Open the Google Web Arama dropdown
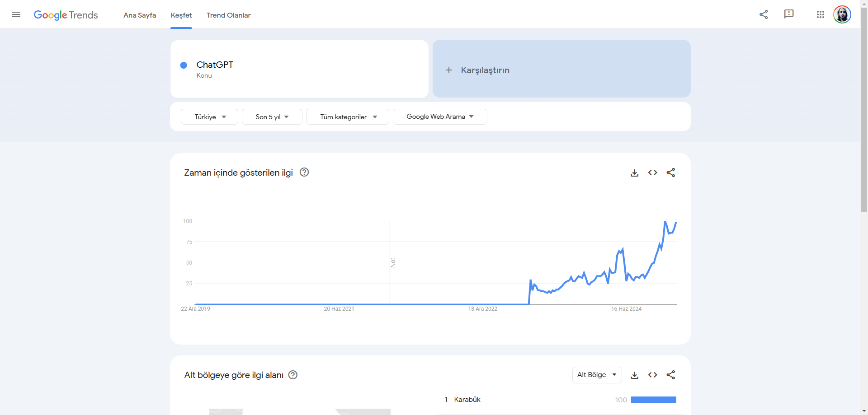 coord(440,117)
